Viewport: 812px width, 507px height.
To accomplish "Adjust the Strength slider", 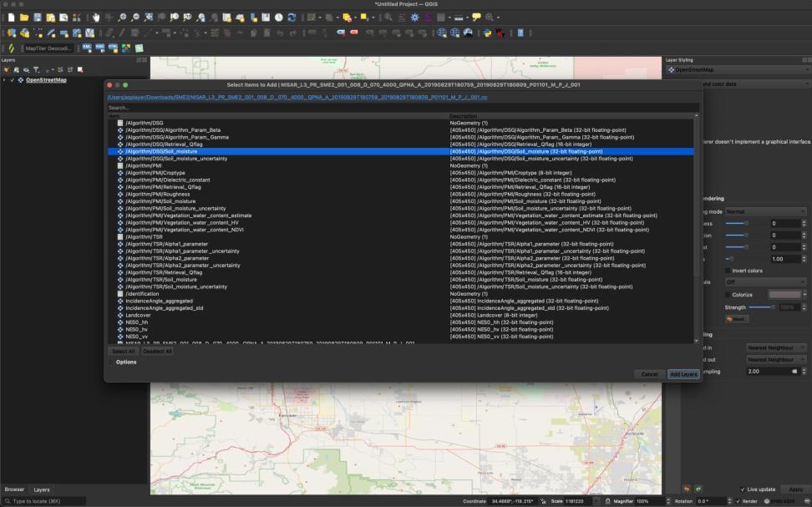I will (762, 307).
